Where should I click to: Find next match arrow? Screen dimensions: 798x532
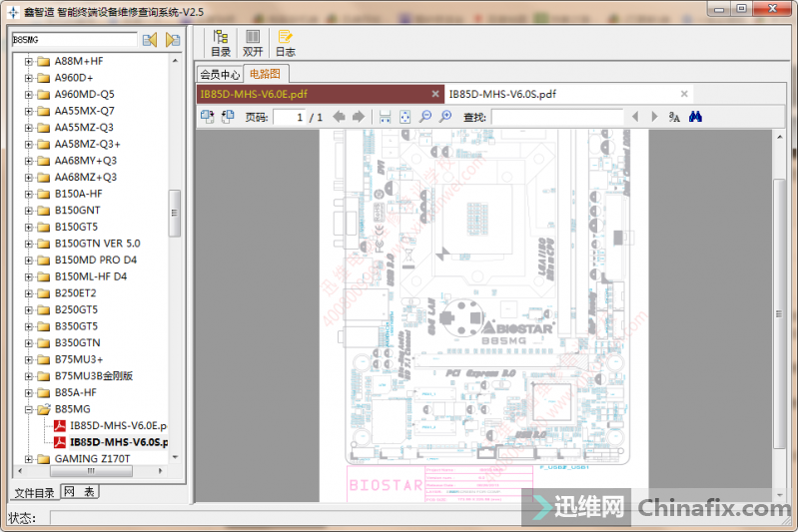(654, 117)
